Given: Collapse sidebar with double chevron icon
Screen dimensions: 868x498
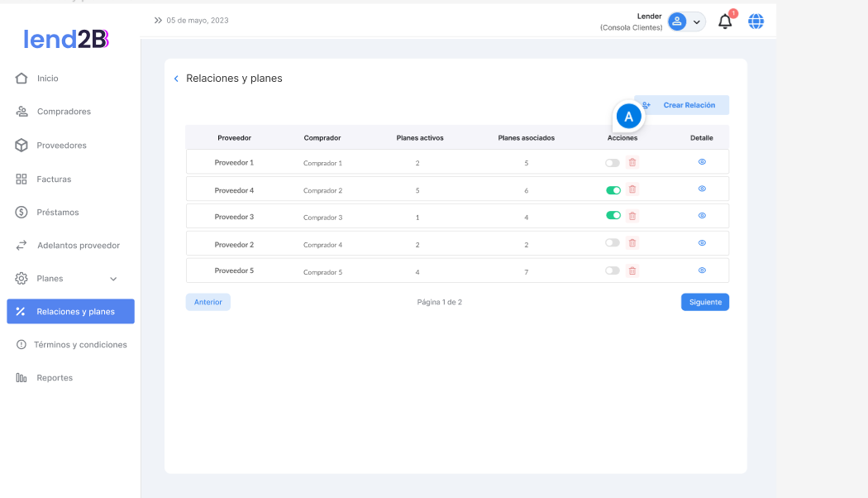Looking at the screenshot, I should (158, 20).
